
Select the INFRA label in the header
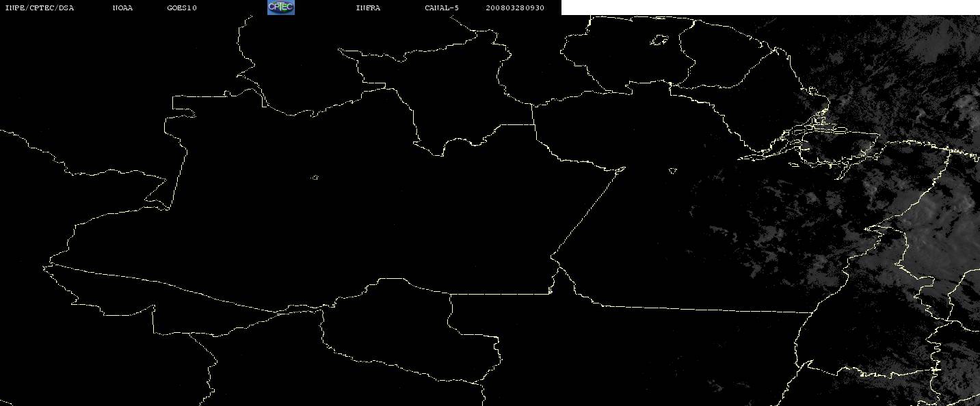click(x=368, y=8)
